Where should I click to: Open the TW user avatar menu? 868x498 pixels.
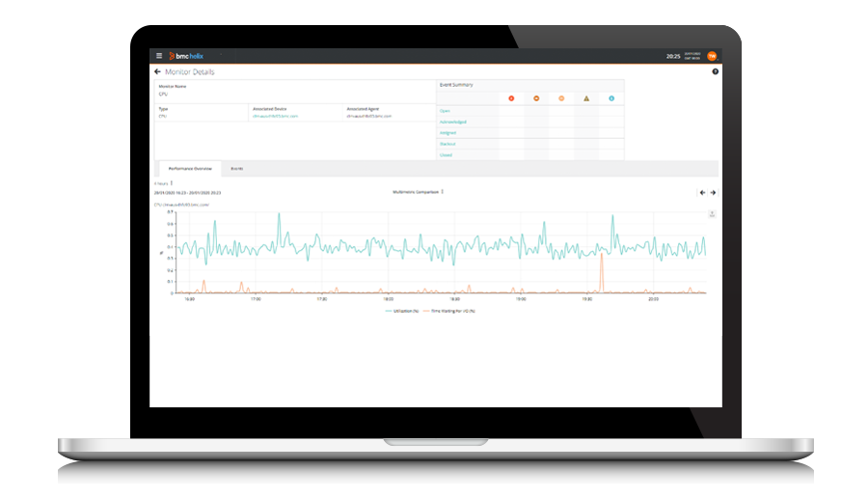(x=712, y=56)
